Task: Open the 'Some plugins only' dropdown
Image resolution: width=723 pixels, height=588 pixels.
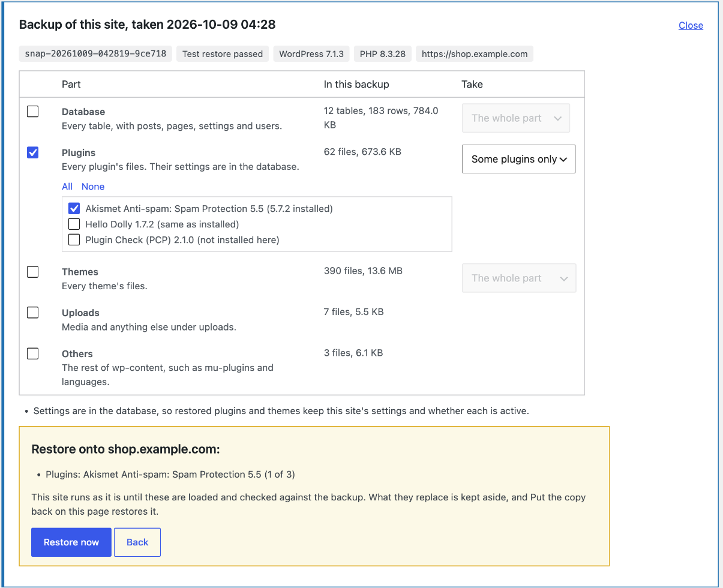Action: click(518, 159)
